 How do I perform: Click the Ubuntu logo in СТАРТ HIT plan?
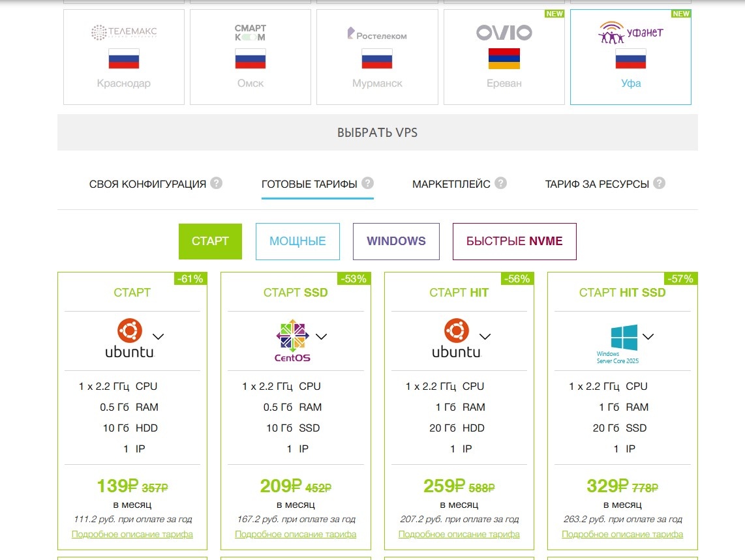click(x=456, y=338)
